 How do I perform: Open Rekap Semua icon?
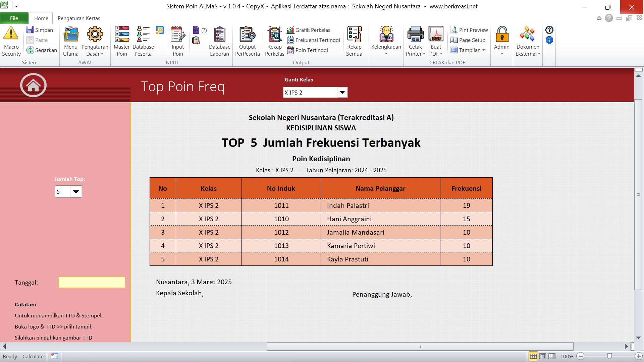pos(354,34)
